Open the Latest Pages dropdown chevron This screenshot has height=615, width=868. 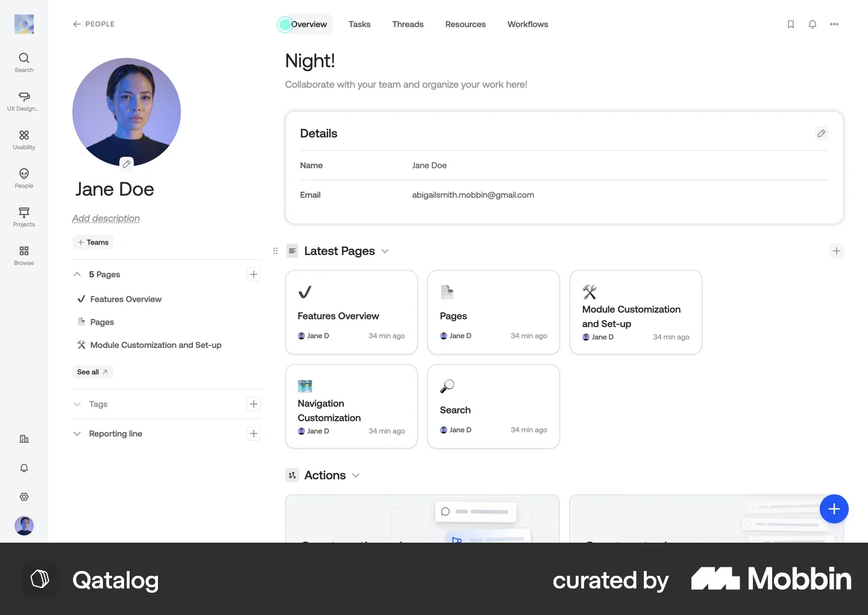coord(385,251)
